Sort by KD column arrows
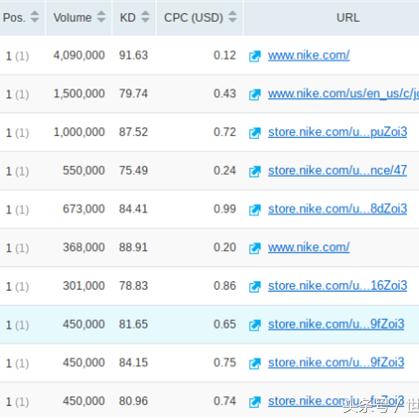Viewport: 419px width, 419px height. coord(145,17)
